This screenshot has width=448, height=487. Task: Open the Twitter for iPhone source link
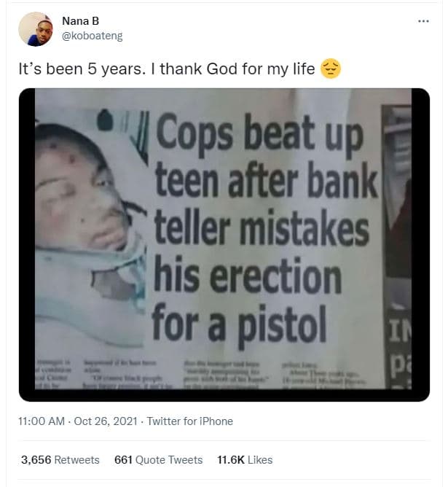pos(190,421)
